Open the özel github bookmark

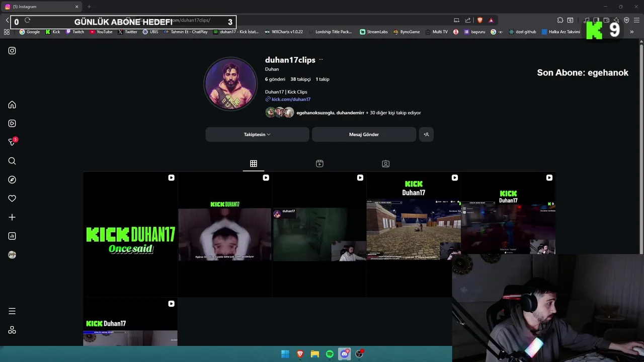pos(523,32)
